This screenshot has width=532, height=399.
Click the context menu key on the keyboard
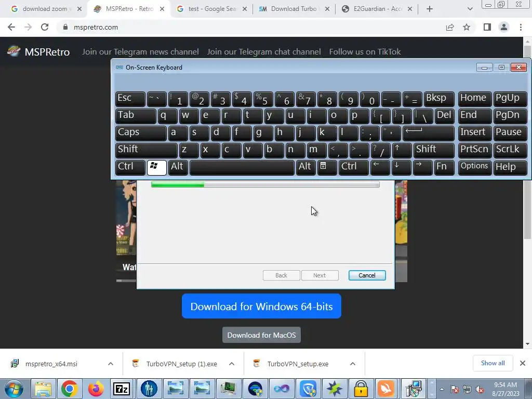tap(327, 167)
